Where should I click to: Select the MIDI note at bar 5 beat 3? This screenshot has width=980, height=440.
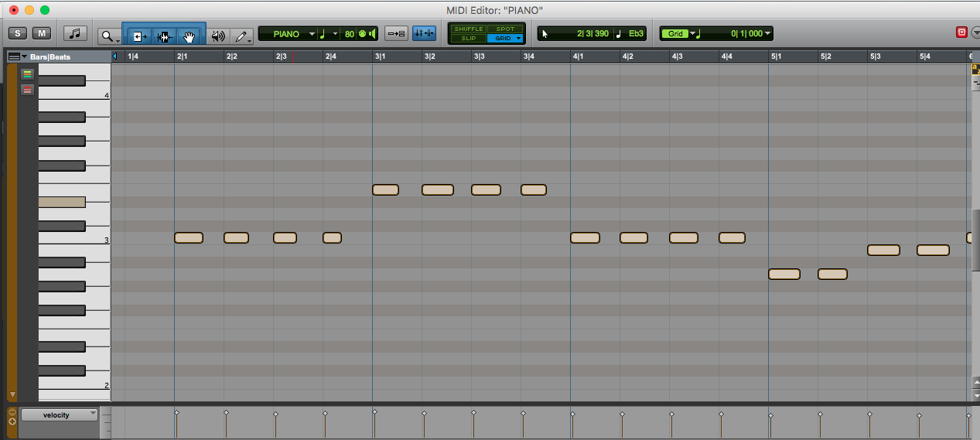point(883,250)
